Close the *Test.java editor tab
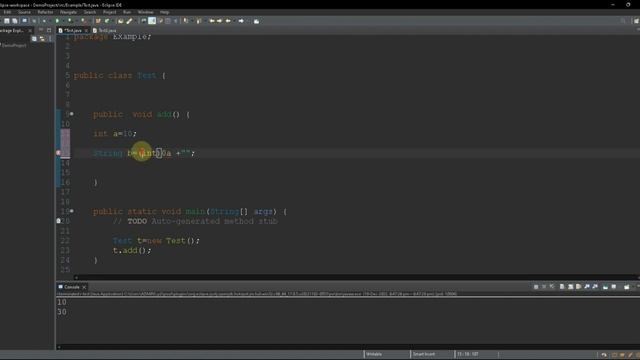 (x=86, y=31)
